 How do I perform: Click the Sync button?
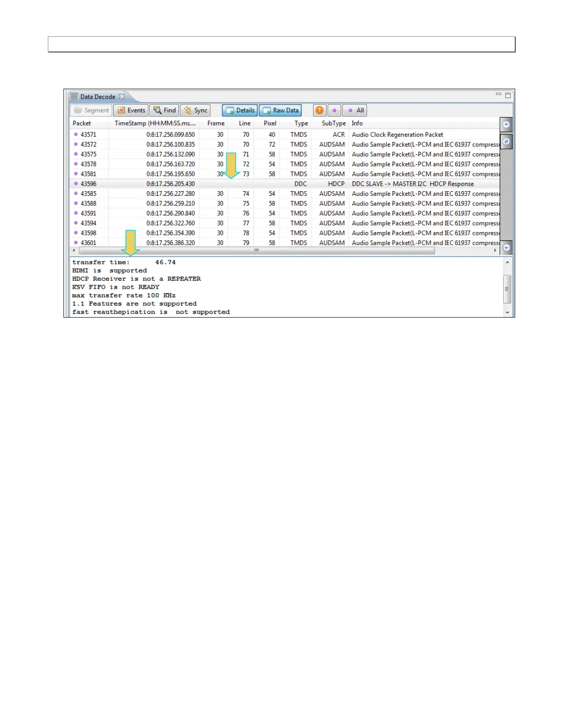click(x=195, y=110)
